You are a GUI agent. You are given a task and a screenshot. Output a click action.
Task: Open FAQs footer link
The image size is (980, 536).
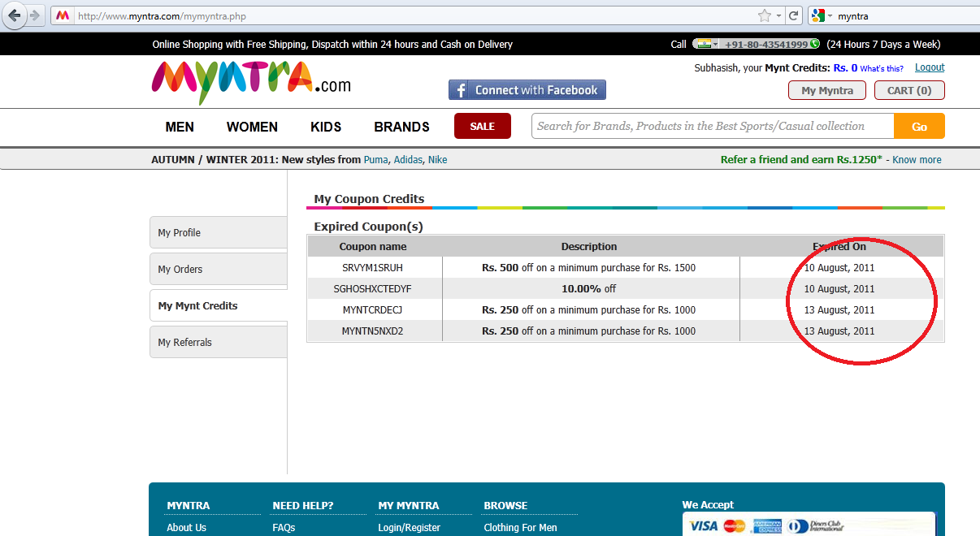[x=284, y=527]
